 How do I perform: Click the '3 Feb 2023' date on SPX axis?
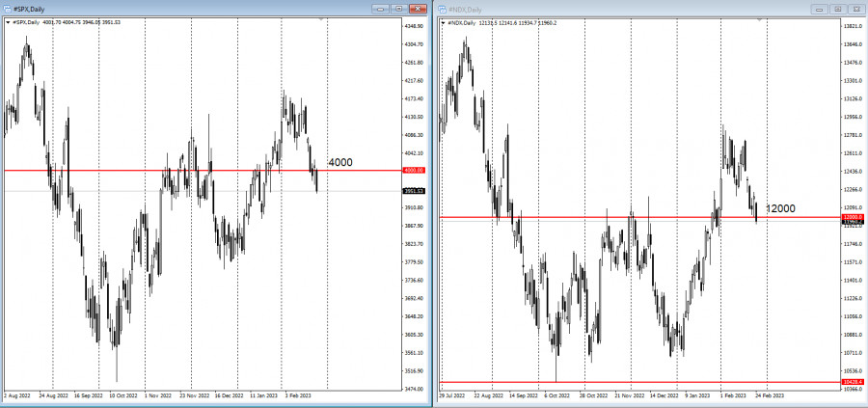298,395
